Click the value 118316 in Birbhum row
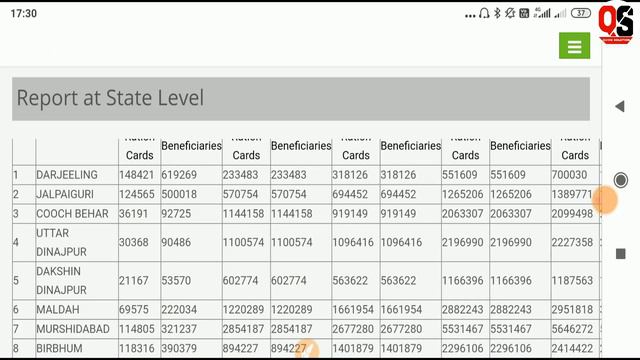The height and width of the screenshot is (360, 640). click(x=137, y=349)
